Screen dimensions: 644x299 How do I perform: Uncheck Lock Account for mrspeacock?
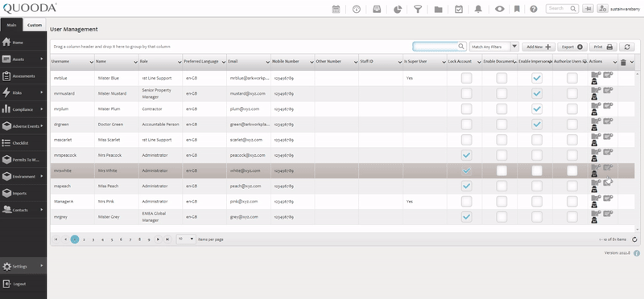click(466, 155)
